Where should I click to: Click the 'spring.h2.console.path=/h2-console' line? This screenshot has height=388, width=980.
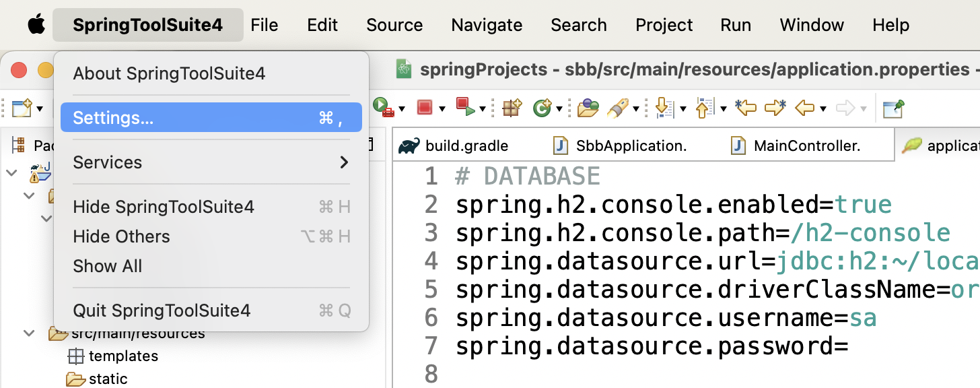tap(703, 233)
